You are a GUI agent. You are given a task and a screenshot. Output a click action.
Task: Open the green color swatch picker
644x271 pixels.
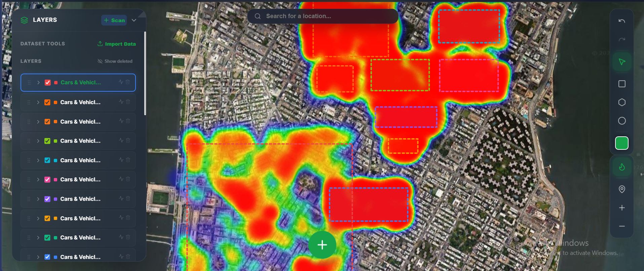click(x=621, y=143)
